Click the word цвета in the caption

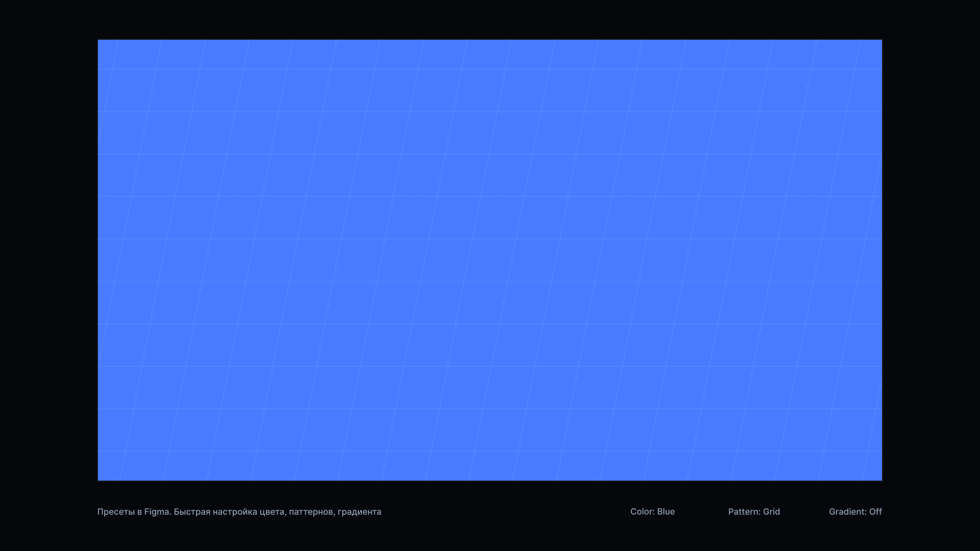(x=272, y=512)
